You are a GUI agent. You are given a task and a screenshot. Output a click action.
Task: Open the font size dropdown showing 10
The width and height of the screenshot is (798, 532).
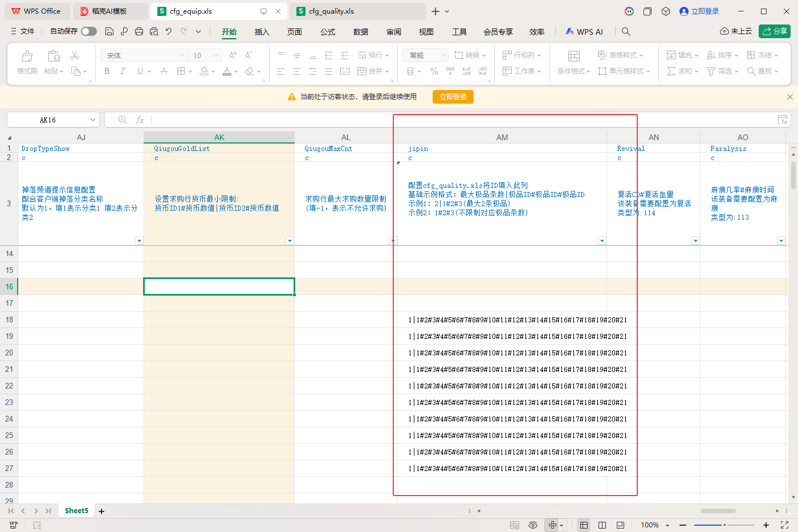pyautogui.click(x=204, y=55)
